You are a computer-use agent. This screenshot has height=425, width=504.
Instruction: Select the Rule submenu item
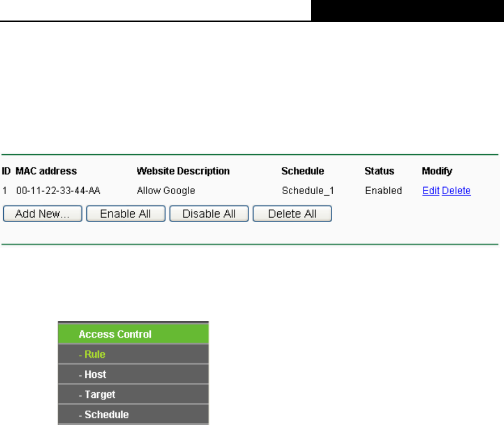point(134,354)
